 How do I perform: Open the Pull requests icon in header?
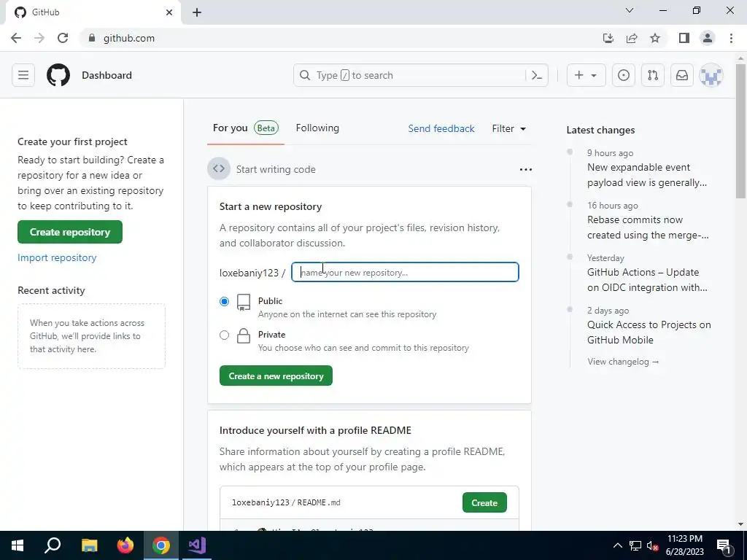click(653, 75)
